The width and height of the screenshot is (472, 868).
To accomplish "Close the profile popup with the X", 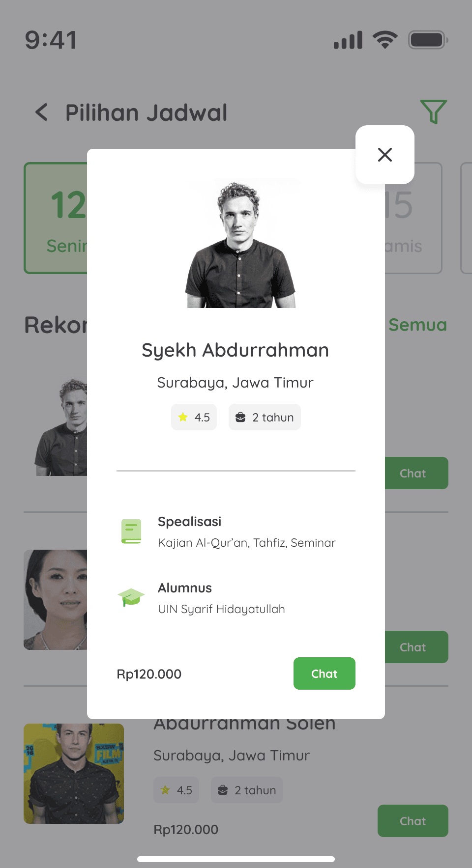I will coord(384,155).
